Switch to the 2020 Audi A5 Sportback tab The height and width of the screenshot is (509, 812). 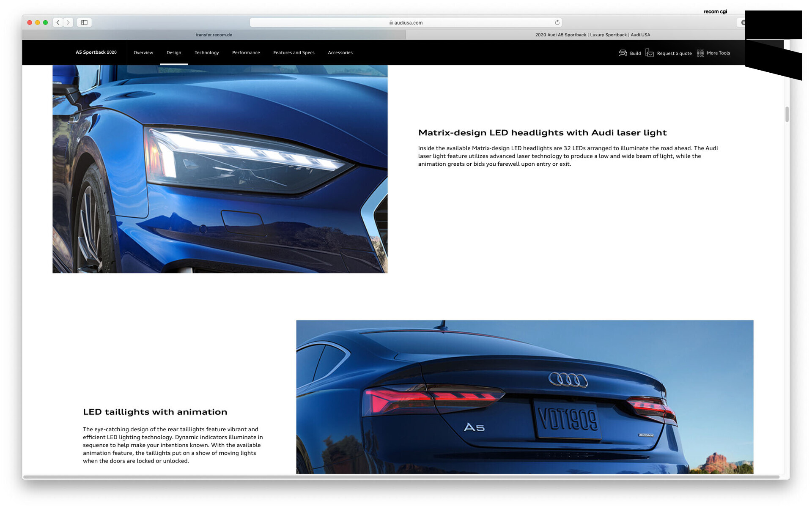tap(592, 35)
